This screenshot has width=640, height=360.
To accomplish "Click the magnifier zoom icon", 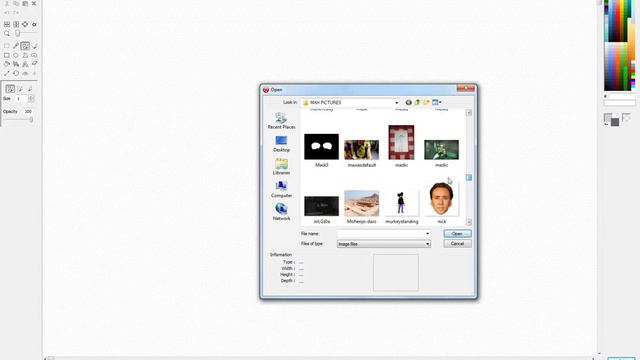I will pyautogui.click(x=7, y=33).
